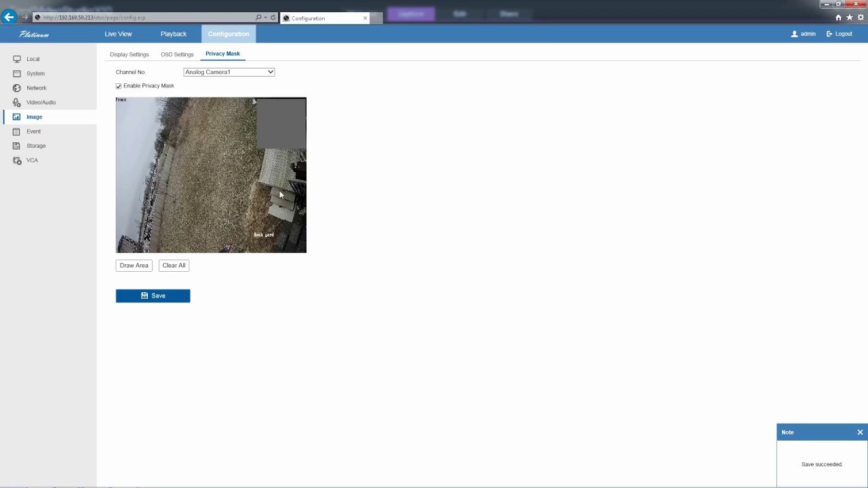Click the Storage disk icon in sidebar
Image resolution: width=868 pixels, height=488 pixels.
point(17,146)
